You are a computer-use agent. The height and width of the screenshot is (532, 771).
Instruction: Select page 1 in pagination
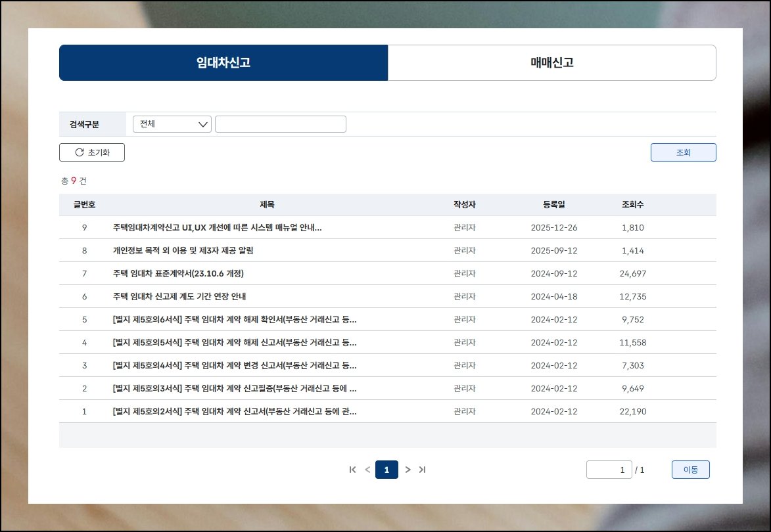coord(386,470)
